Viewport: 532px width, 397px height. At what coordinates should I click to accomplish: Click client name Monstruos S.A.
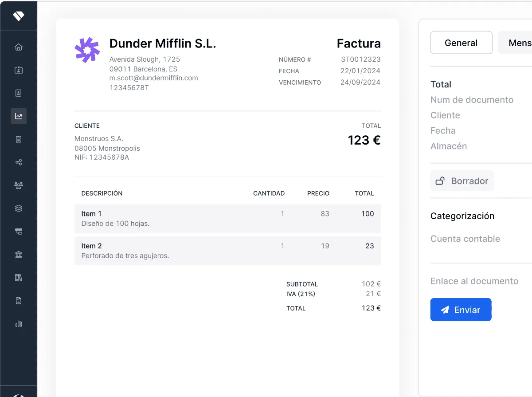(x=99, y=139)
